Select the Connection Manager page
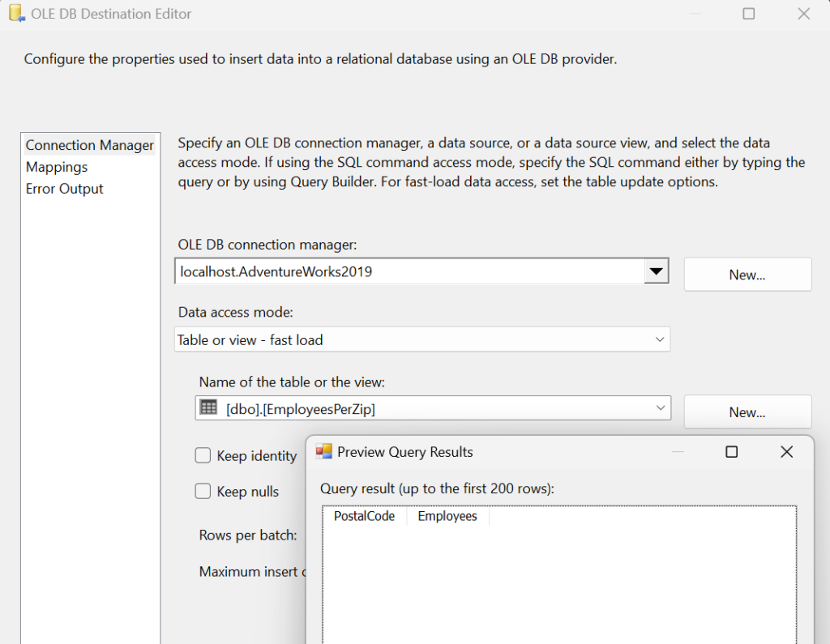 click(89, 146)
